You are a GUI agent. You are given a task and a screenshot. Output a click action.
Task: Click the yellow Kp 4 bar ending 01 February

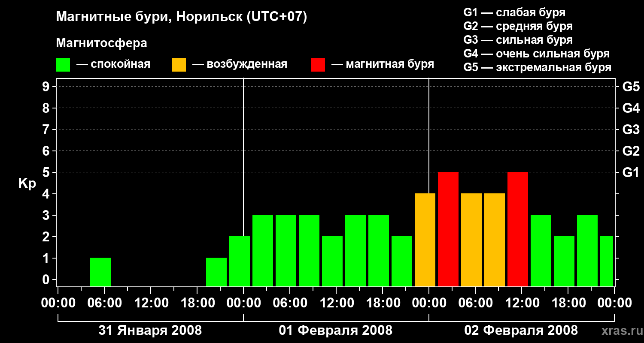click(x=425, y=240)
